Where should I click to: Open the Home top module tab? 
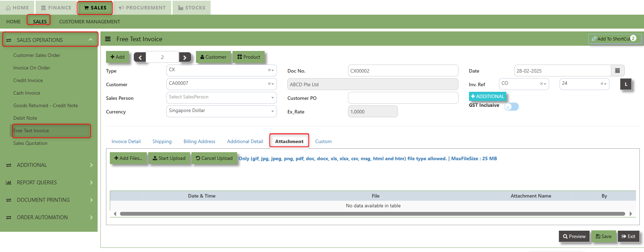(x=17, y=8)
